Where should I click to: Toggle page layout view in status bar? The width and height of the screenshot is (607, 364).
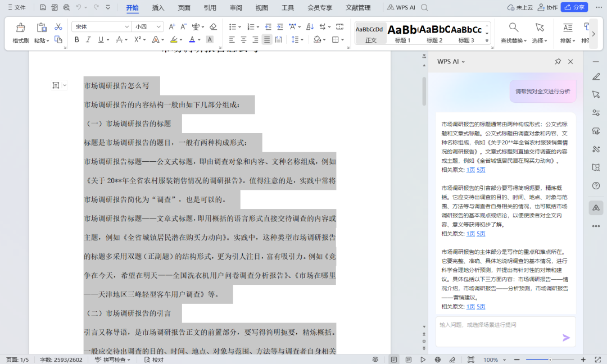(x=393, y=360)
